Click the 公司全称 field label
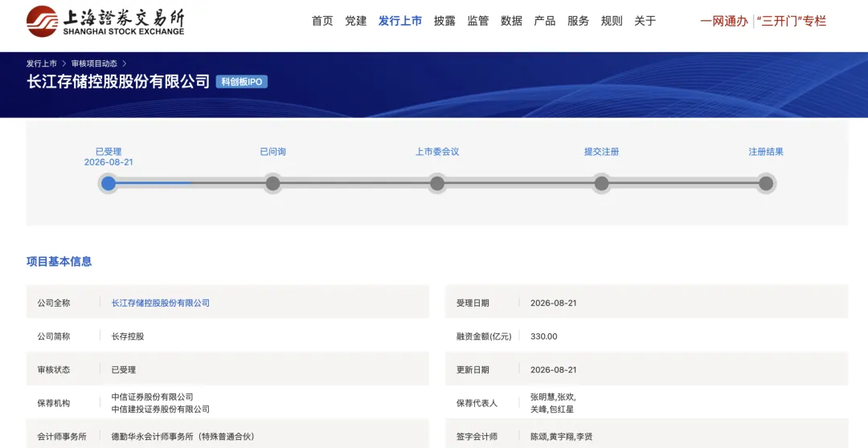The width and height of the screenshot is (868, 448). click(54, 303)
